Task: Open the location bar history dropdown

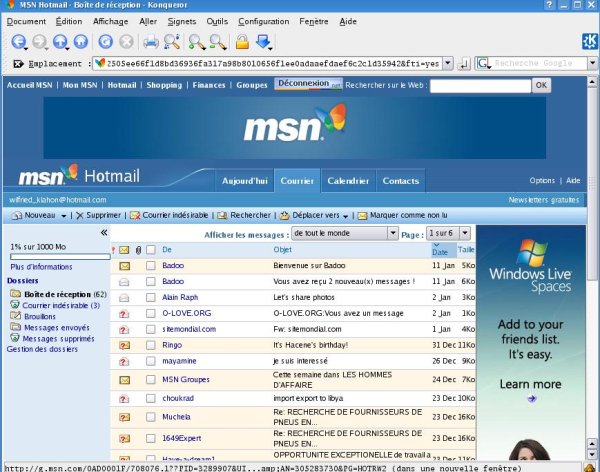Action: pyautogui.click(x=448, y=63)
